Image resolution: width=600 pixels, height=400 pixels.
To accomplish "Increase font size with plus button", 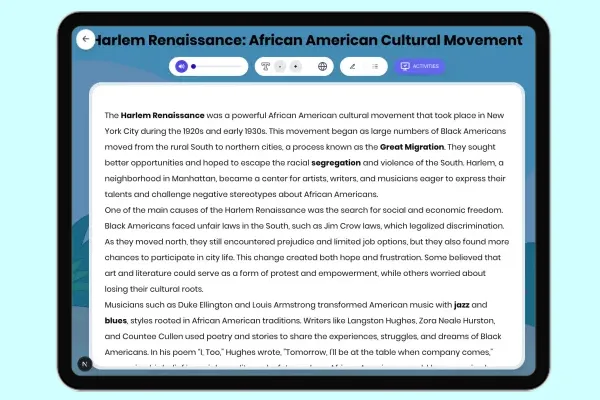I will coord(295,67).
